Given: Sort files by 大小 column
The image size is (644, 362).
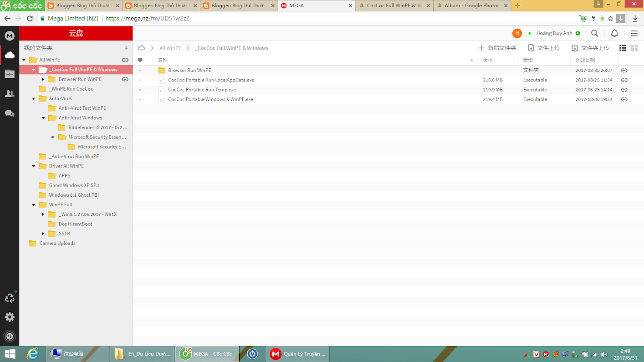Looking at the screenshot, I should (488, 60).
